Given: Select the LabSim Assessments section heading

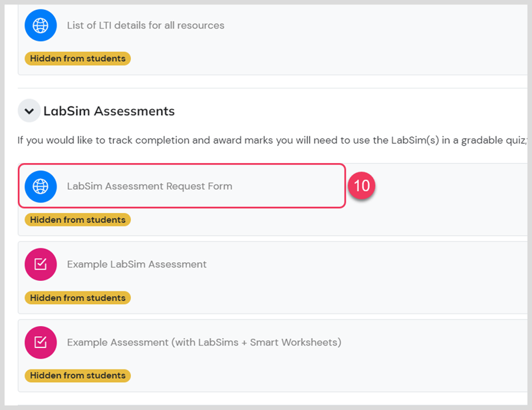Looking at the screenshot, I should (109, 111).
